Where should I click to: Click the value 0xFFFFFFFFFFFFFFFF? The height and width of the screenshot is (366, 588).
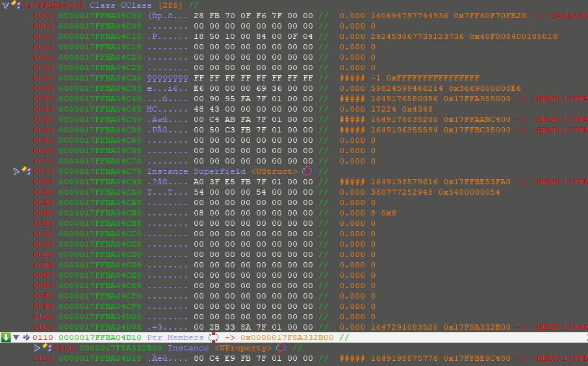(x=433, y=78)
